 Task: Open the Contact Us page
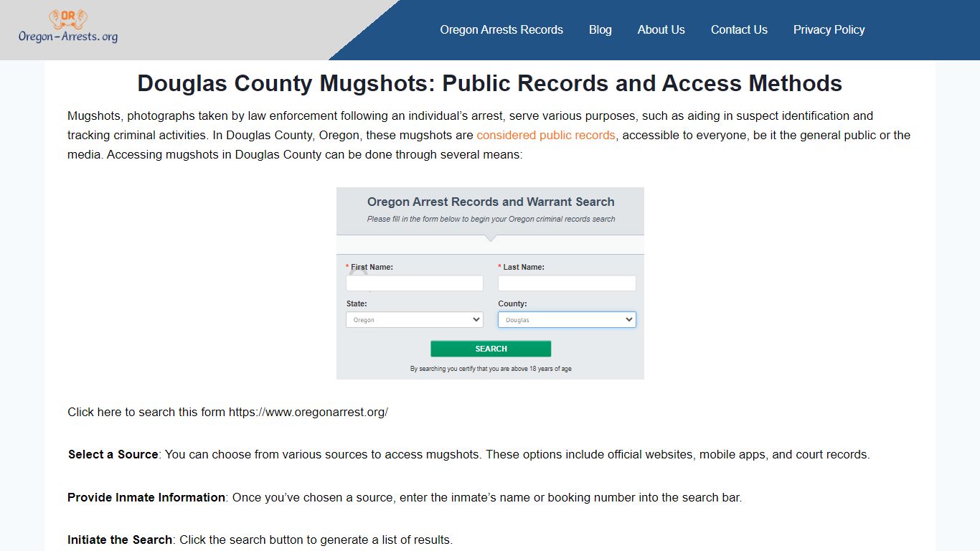coord(739,29)
